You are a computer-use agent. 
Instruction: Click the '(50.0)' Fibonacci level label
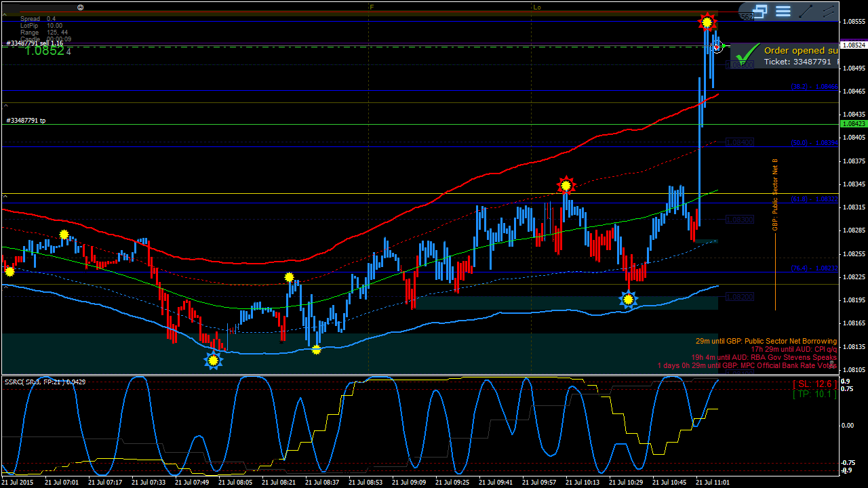(x=814, y=143)
